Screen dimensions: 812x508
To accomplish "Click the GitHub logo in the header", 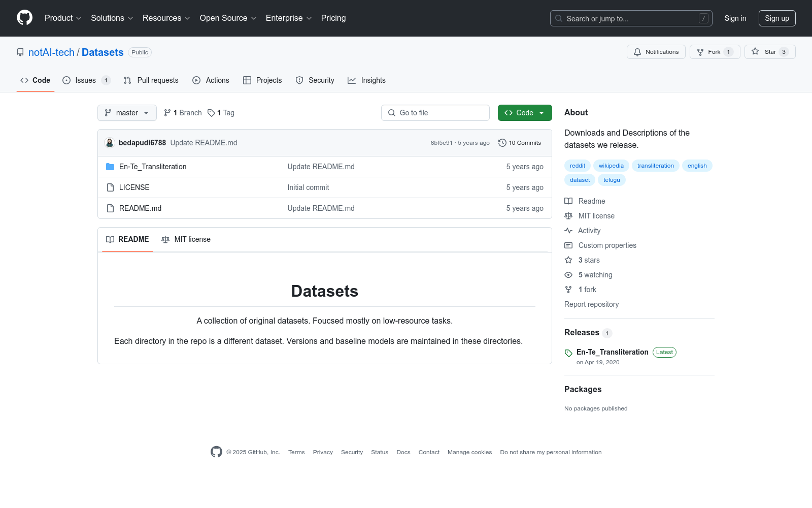I will pos(24,18).
